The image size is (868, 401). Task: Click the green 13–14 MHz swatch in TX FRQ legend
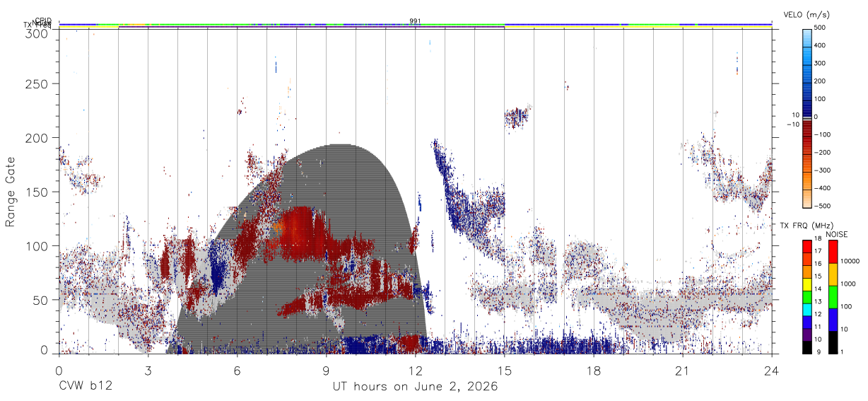tap(807, 296)
